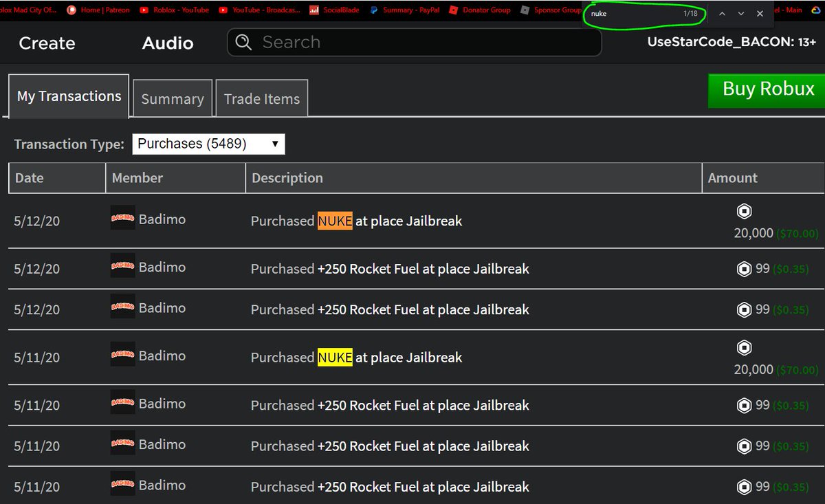Click Badimo logo in 5/11/20 NUKE row
825x504 pixels.
point(123,354)
